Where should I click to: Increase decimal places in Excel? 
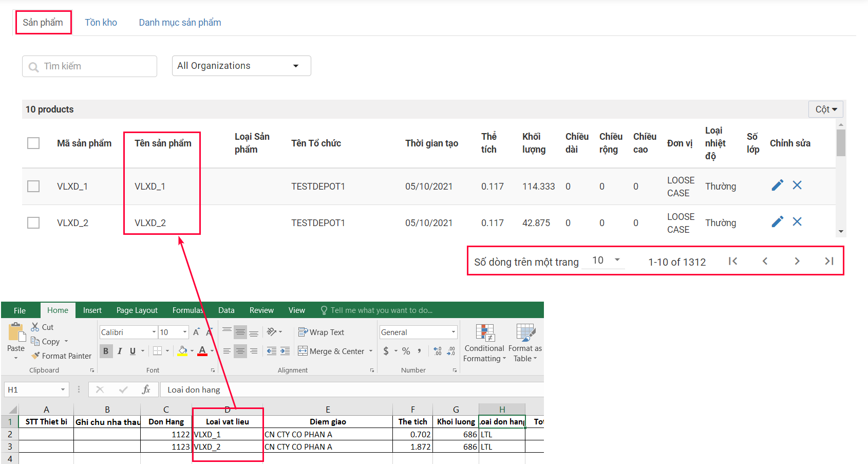pos(438,351)
